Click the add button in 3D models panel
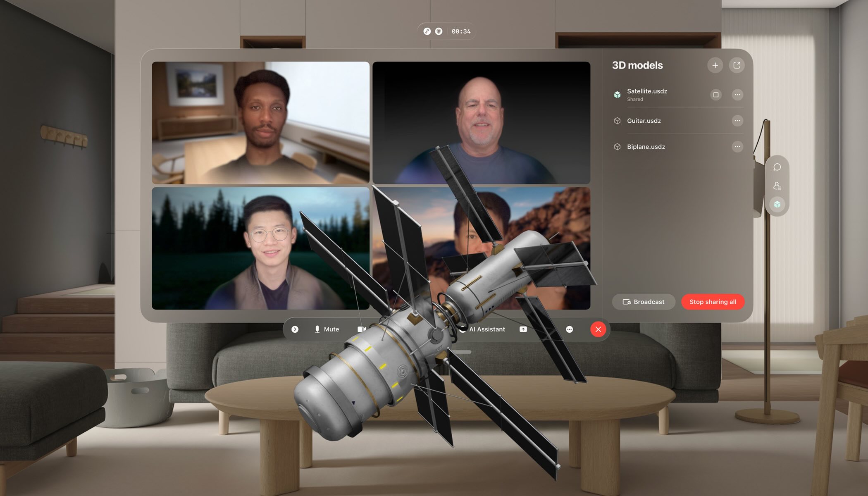Screen dimensions: 868x496 715,65
